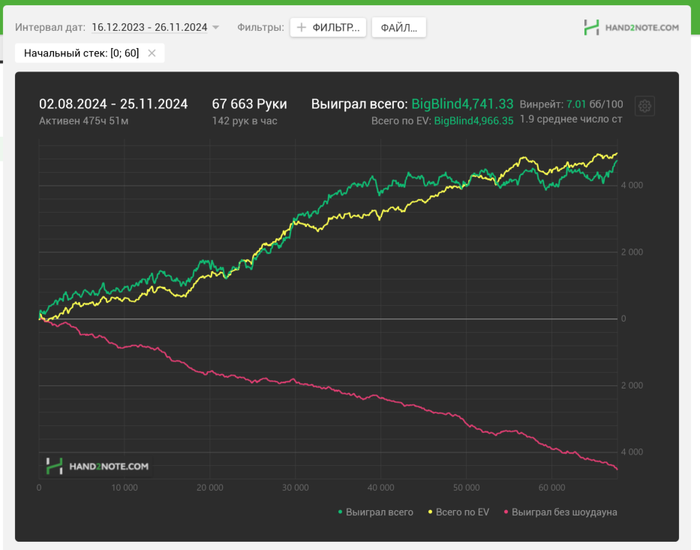Screen dimensions: 700x550
Task: Toggle the Всего по EV legend series
Action: [458, 512]
